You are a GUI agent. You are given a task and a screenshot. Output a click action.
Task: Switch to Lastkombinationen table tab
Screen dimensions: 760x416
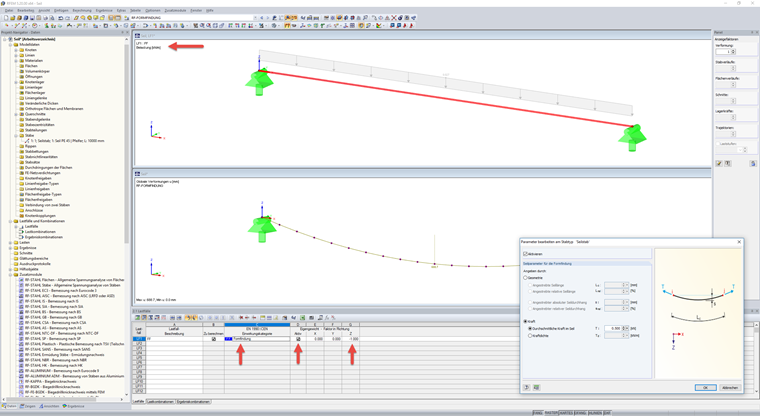click(x=160, y=401)
